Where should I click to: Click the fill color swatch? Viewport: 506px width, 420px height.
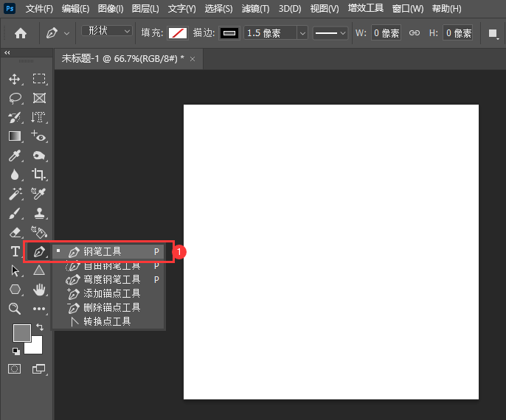(x=178, y=33)
